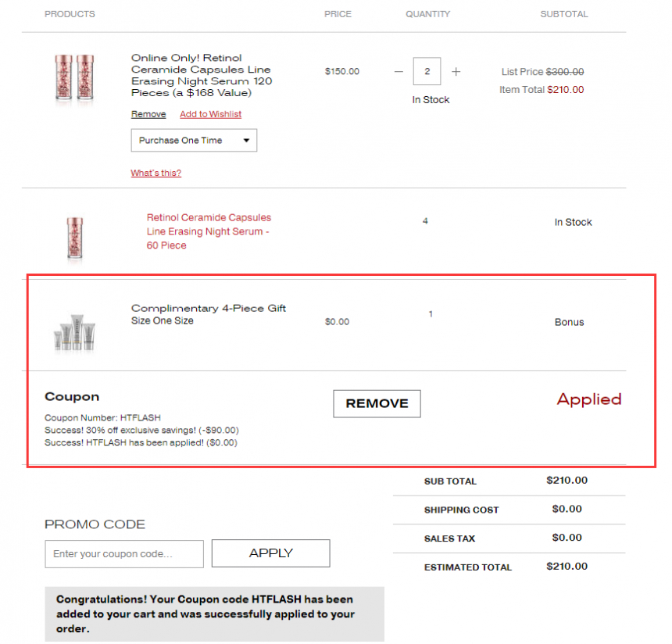Apply the promo code
Viewport: 672px width, 644px height.
(271, 553)
